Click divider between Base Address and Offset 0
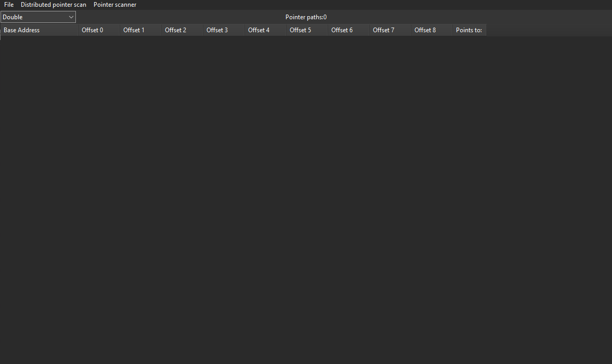Image resolution: width=612 pixels, height=364 pixels. click(x=78, y=30)
